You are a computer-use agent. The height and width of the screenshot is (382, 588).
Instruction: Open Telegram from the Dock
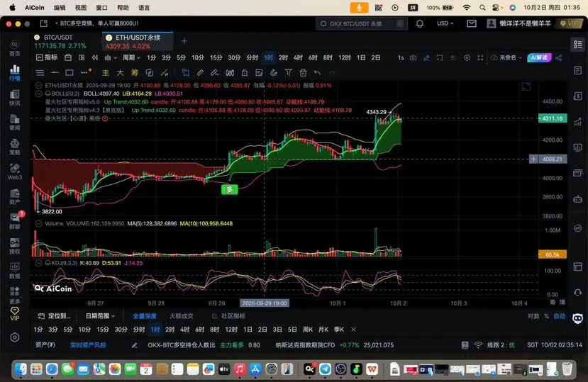[325, 369]
